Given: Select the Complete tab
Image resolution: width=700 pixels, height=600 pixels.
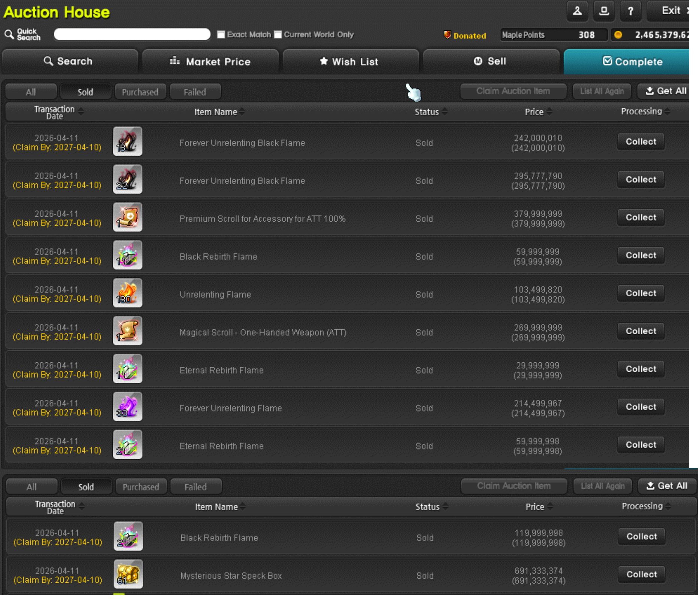Looking at the screenshot, I should tap(627, 61).
